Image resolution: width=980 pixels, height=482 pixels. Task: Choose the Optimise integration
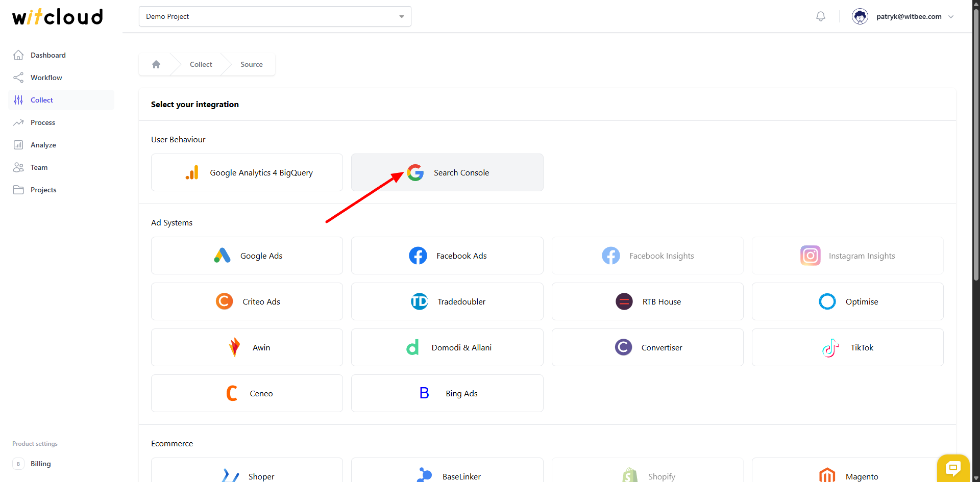[848, 301]
